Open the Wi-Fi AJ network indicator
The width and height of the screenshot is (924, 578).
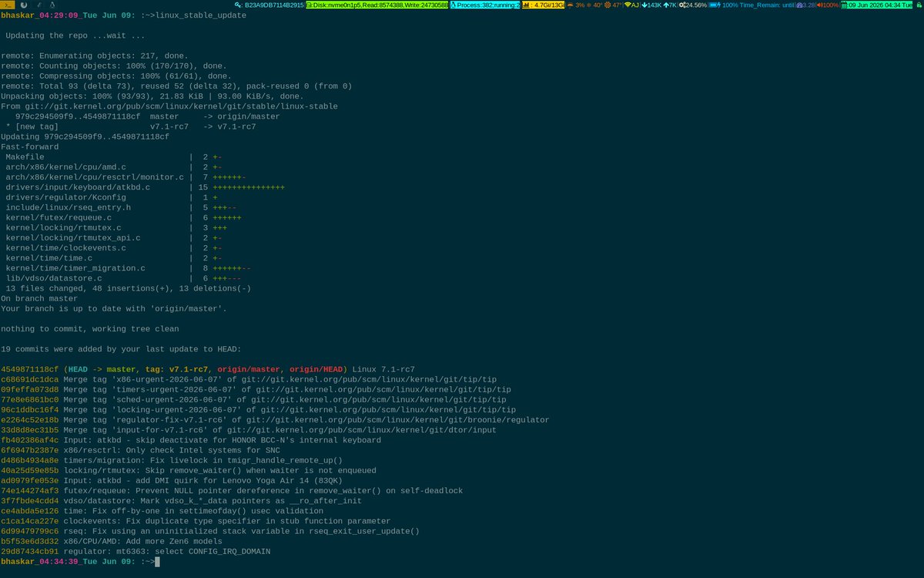(631, 5)
